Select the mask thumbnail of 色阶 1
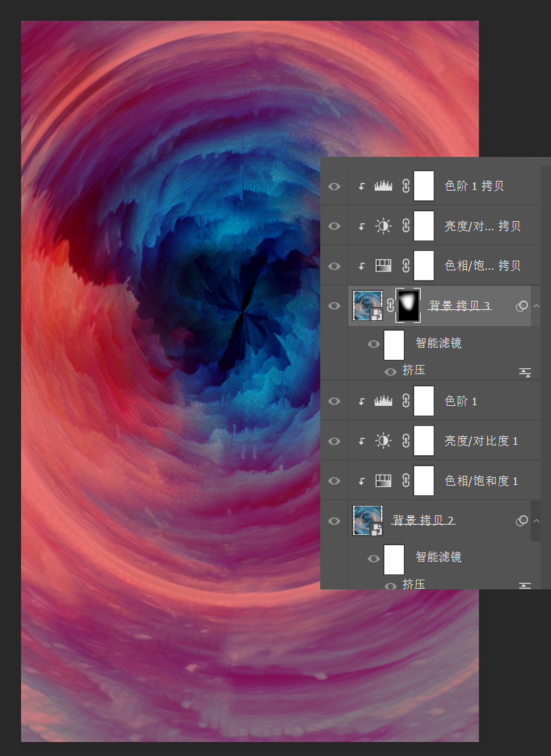Screen dimensions: 551x756 424,401
